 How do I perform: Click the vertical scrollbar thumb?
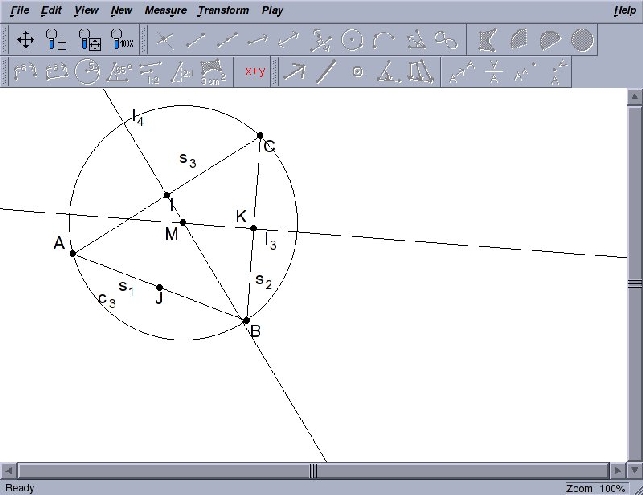pyautogui.click(x=634, y=283)
